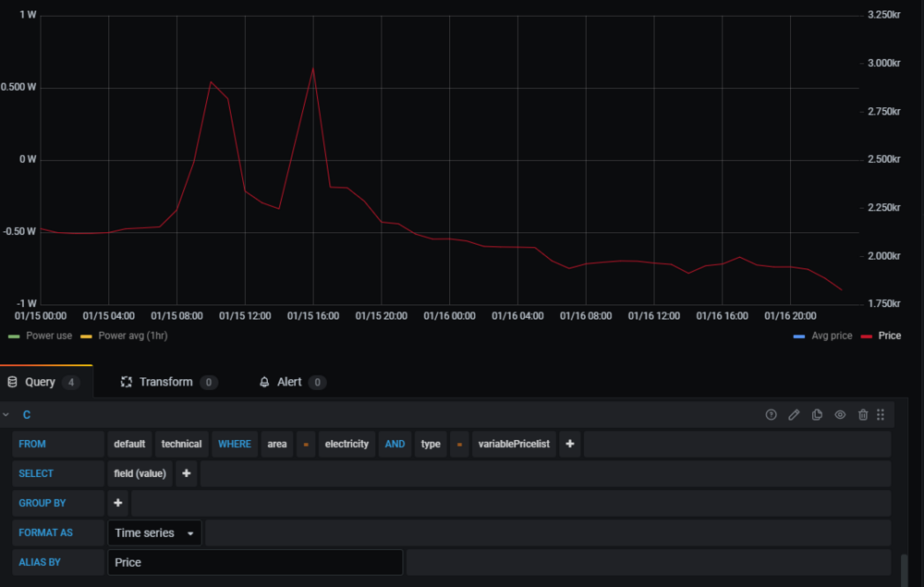Collapse query C row with the chevron
Image resolution: width=924 pixels, height=587 pixels.
pyautogui.click(x=6, y=415)
